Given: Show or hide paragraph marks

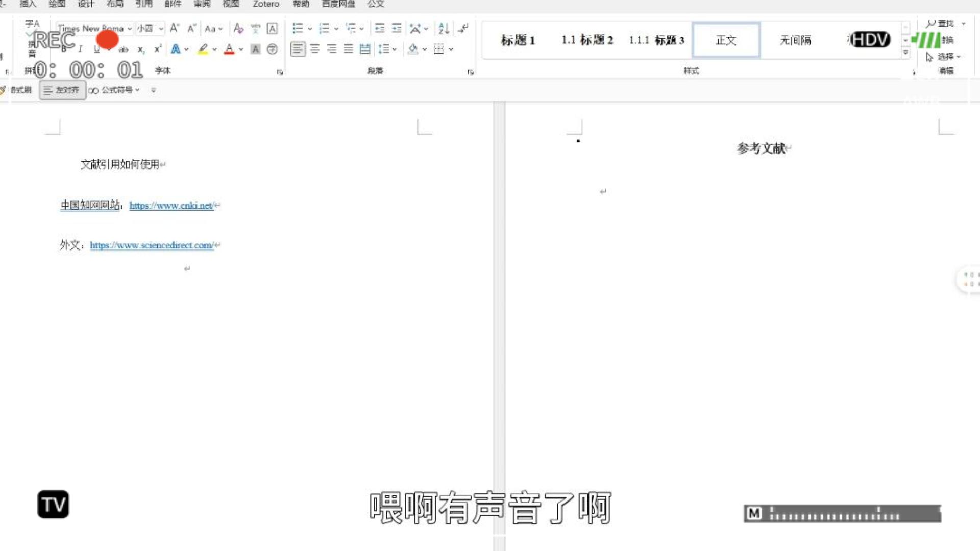Looking at the screenshot, I should point(463,29).
